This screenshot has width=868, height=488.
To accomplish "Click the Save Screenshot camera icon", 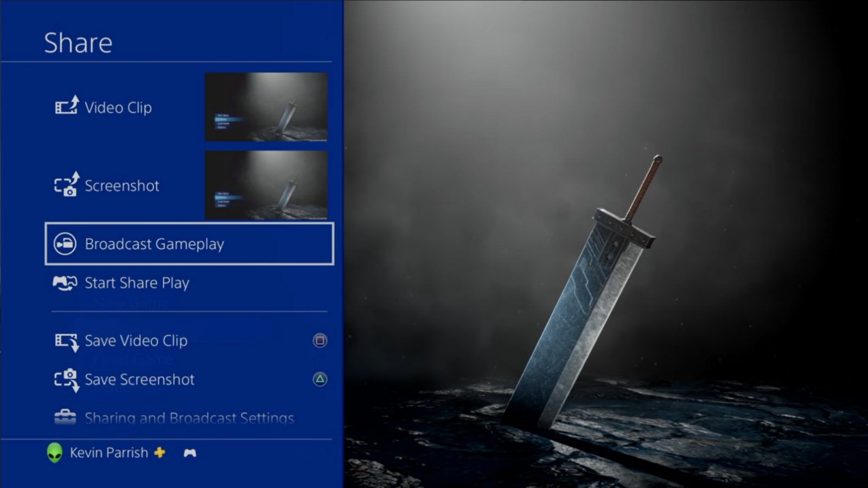I will [x=67, y=380].
